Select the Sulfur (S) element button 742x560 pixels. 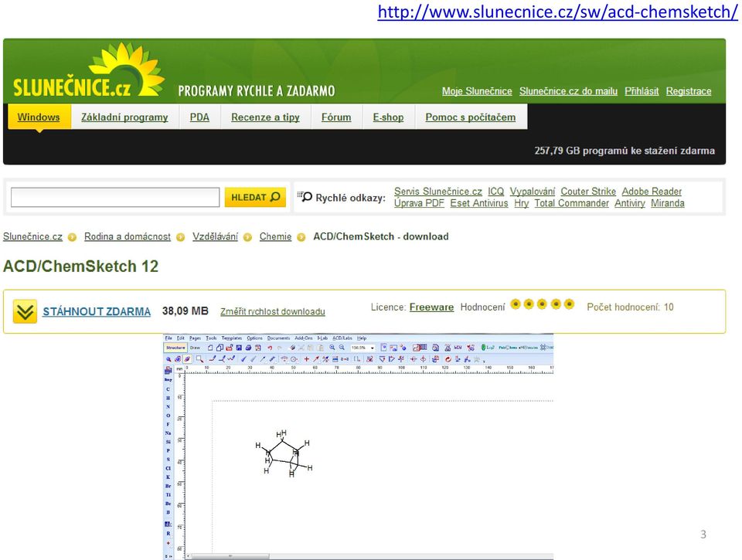[x=168, y=460]
